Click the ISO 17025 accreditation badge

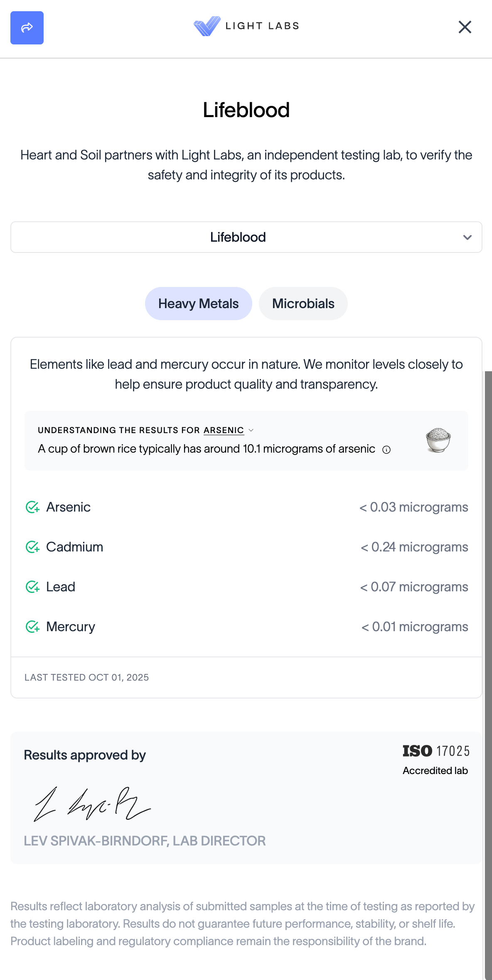click(x=435, y=759)
